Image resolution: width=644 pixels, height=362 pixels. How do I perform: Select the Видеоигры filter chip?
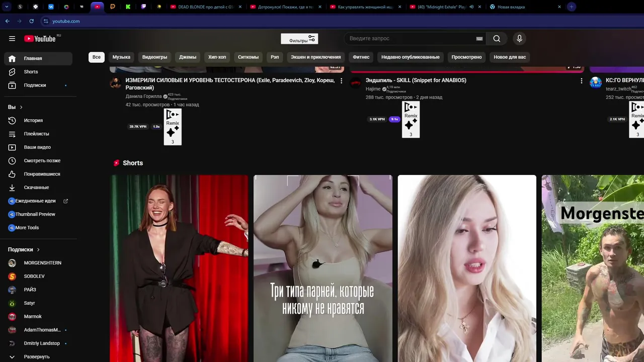point(154,57)
